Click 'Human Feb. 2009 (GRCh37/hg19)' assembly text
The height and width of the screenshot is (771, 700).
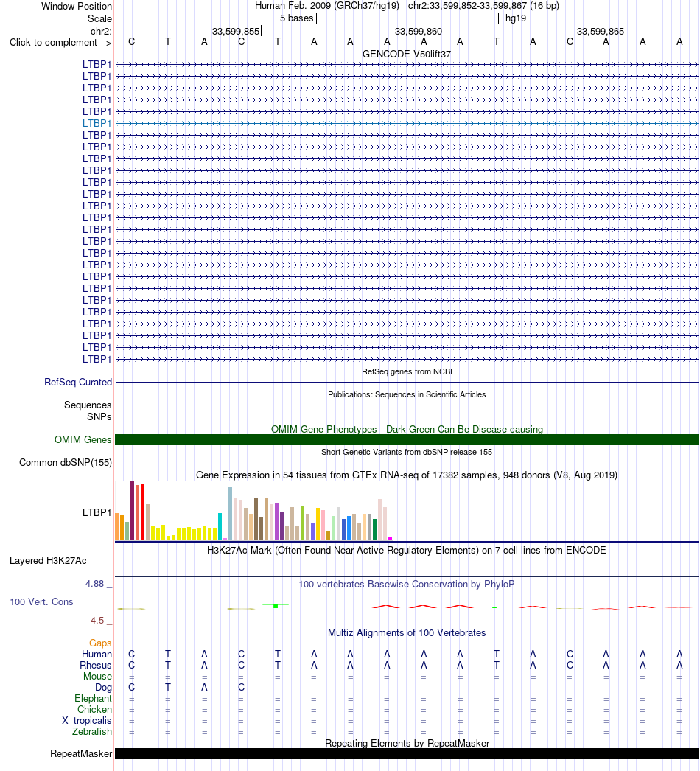pyautogui.click(x=327, y=6)
